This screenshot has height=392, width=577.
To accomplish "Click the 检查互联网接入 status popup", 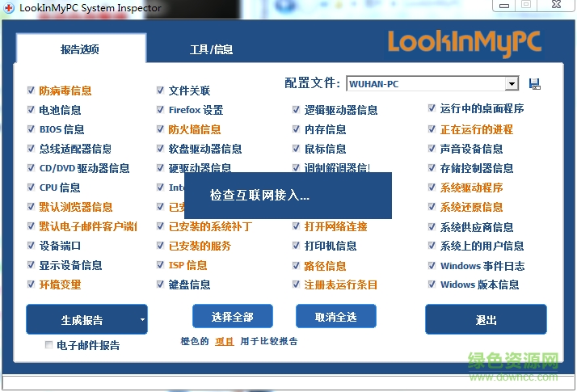I will (x=288, y=196).
